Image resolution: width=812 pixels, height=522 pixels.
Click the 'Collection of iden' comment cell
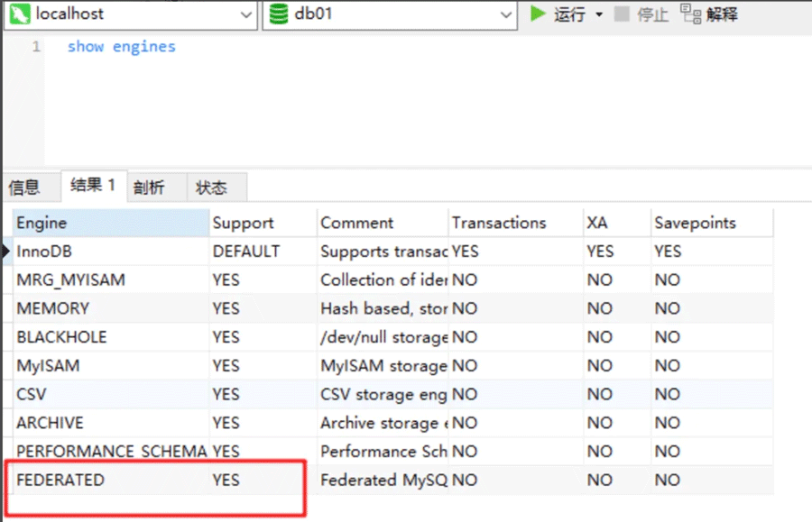coord(383,279)
